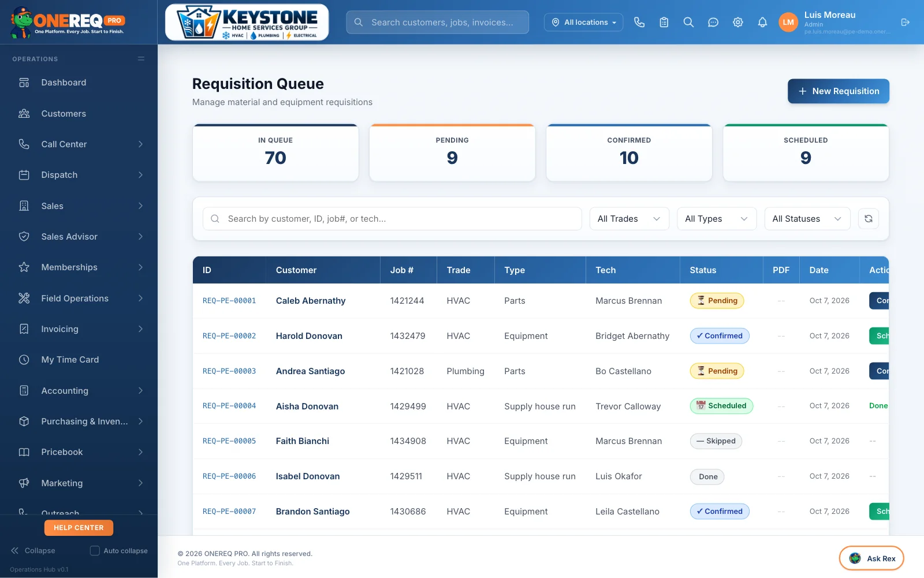Click the OneReq Pro logo

click(68, 22)
